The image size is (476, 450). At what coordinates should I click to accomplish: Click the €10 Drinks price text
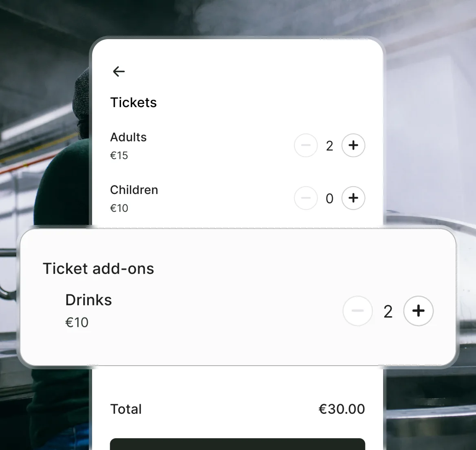[77, 322]
